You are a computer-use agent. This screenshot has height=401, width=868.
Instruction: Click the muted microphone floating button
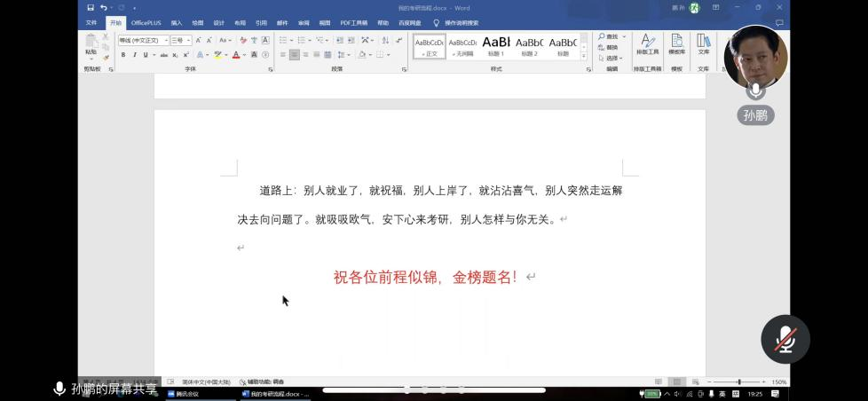785,339
